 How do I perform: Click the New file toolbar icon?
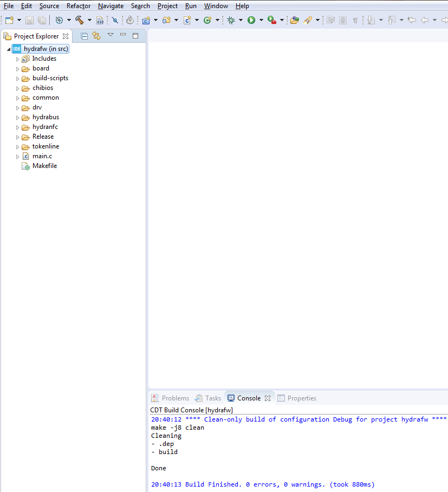9,20
